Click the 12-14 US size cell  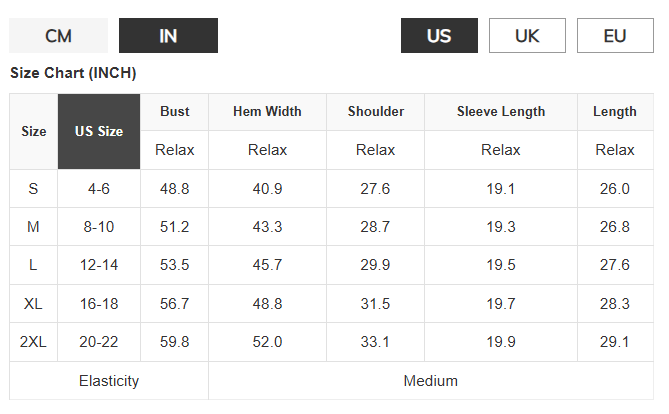(x=99, y=265)
